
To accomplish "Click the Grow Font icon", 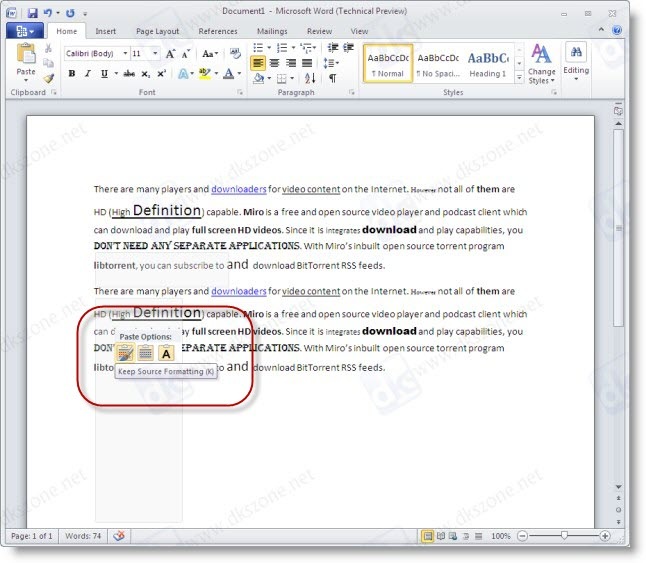I will coord(170,54).
